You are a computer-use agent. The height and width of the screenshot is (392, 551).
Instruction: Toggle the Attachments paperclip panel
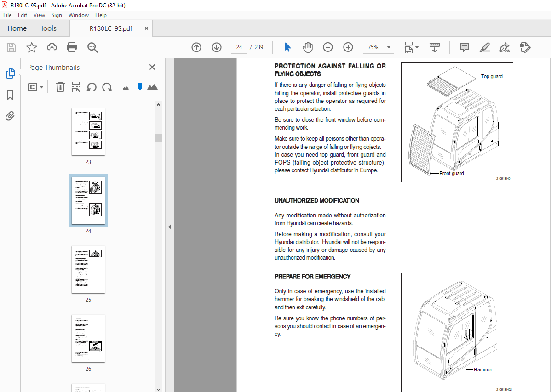pos(10,116)
